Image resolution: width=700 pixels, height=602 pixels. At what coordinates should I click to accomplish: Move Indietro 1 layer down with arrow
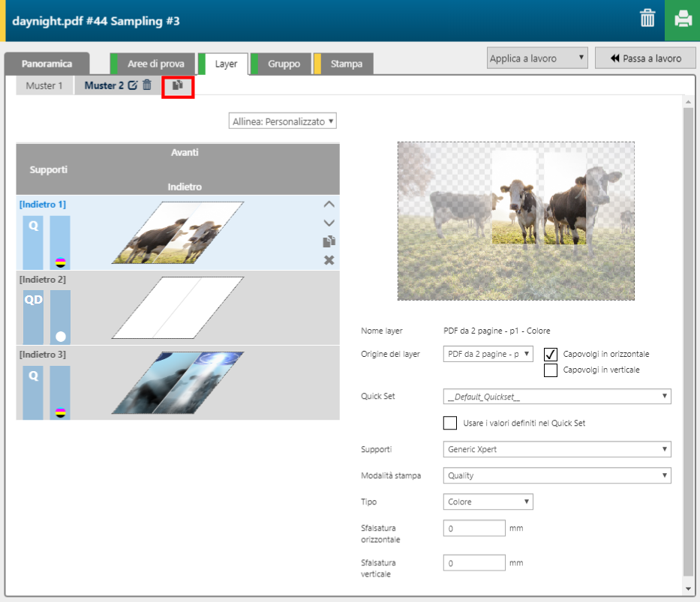click(x=329, y=223)
